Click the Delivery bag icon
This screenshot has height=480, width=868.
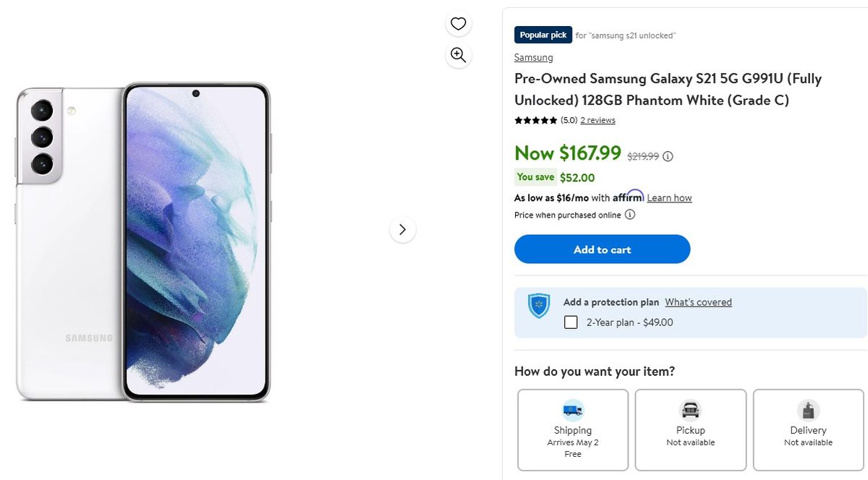(x=808, y=410)
